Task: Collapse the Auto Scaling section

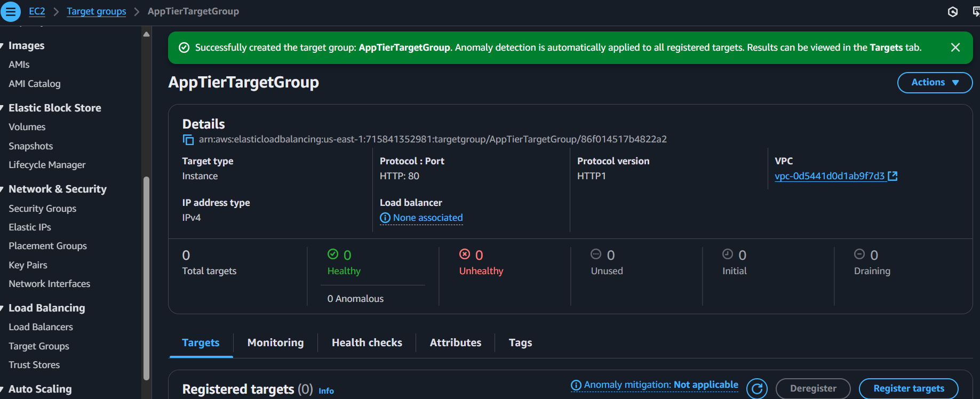Action: 2,389
